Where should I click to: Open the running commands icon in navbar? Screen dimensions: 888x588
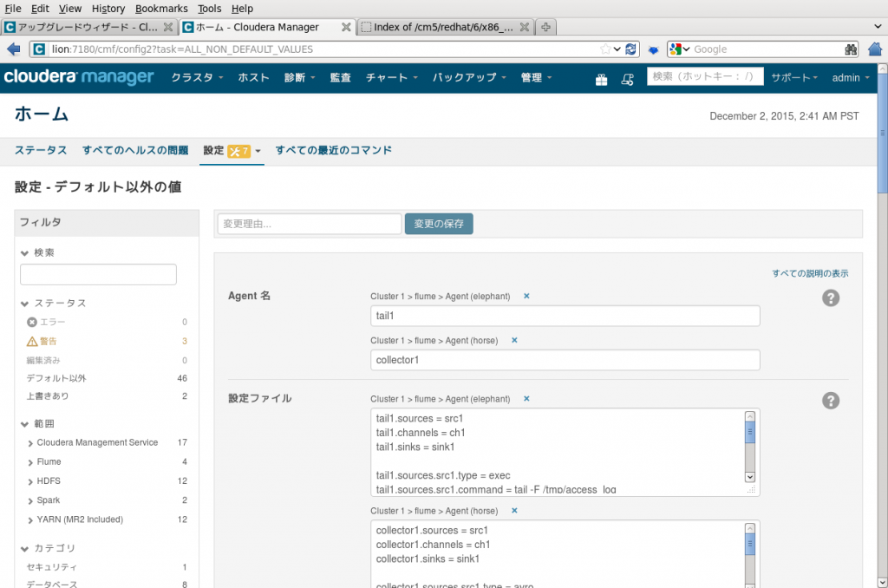[627, 80]
